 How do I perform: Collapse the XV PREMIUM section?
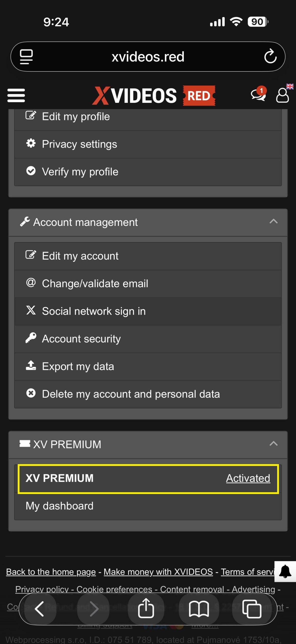click(x=273, y=444)
